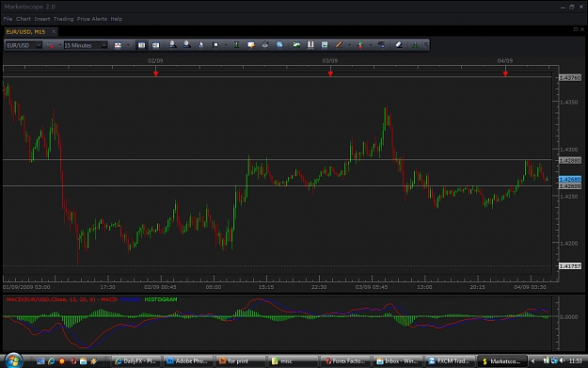Open the Trading menu
Image resolution: width=588 pixels, height=368 pixels.
[63, 19]
